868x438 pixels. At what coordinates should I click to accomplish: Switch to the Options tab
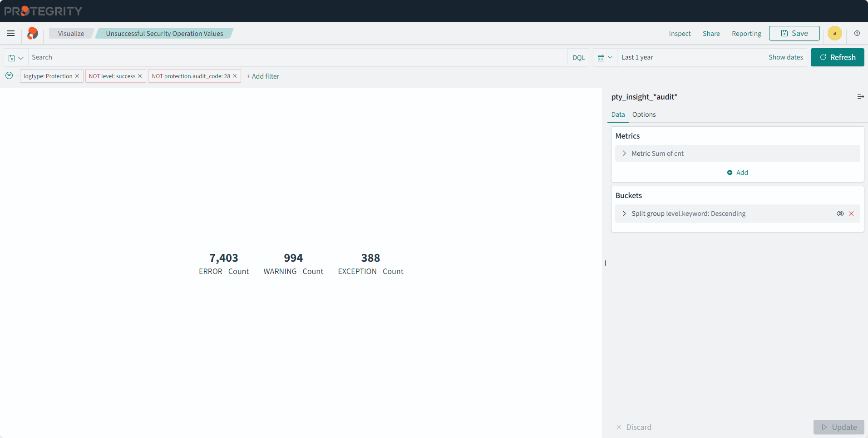pos(644,114)
